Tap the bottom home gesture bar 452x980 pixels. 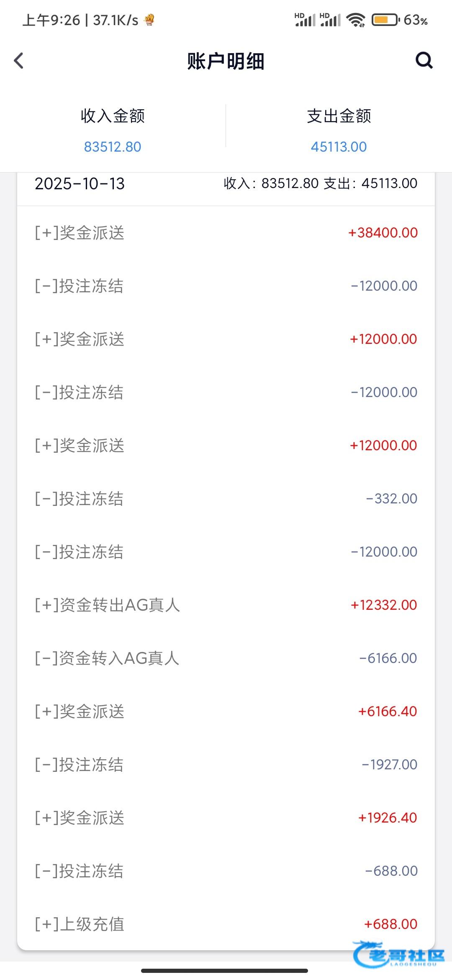click(x=225, y=970)
